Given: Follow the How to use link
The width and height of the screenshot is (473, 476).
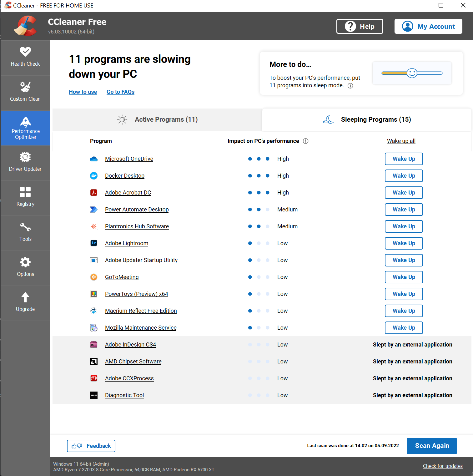Looking at the screenshot, I should coord(83,92).
